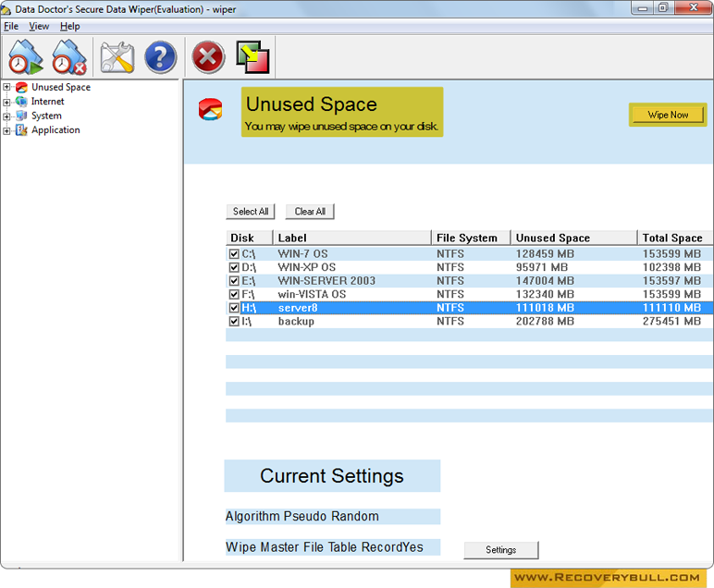Sort by the Label column header
The width and height of the screenshot is (714, 588).
(x=352, y=238)
